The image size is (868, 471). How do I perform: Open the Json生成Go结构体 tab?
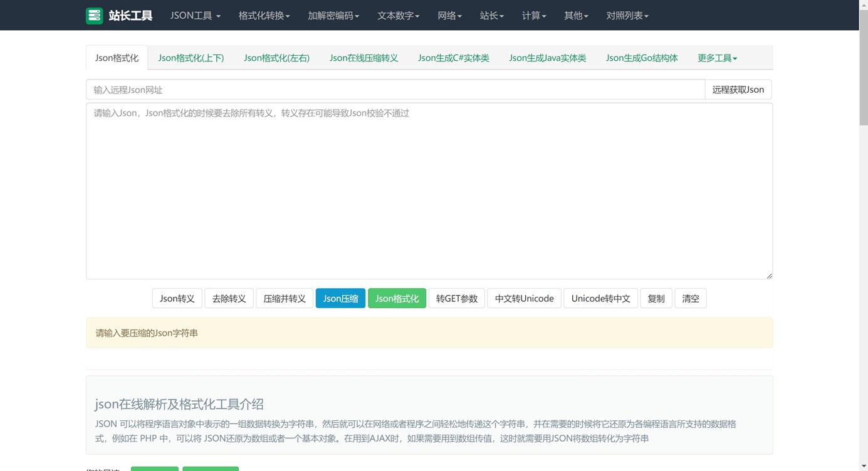click(641, 58)
